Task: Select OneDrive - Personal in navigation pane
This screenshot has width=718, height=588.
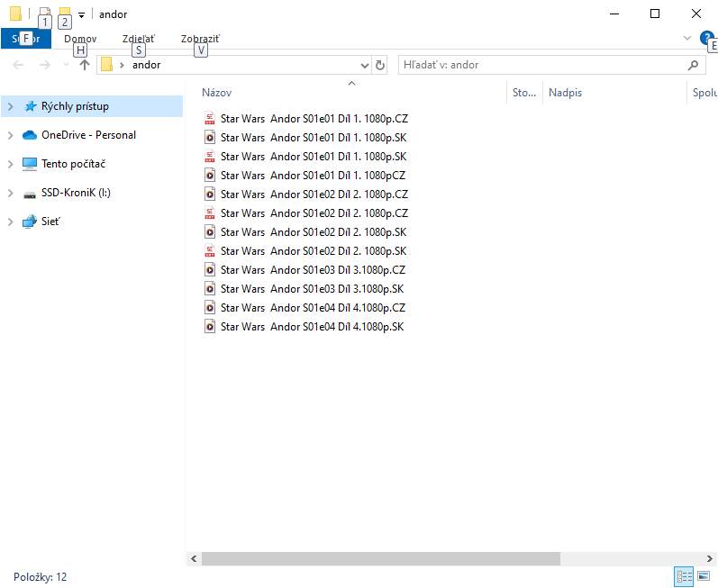Action: coord(88,135)
